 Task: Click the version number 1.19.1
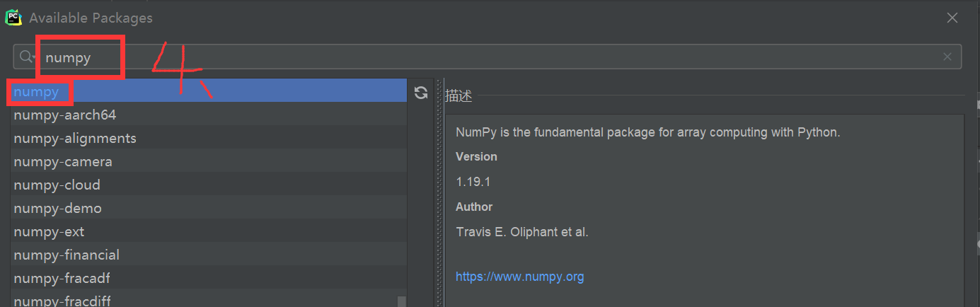[473, 182]
